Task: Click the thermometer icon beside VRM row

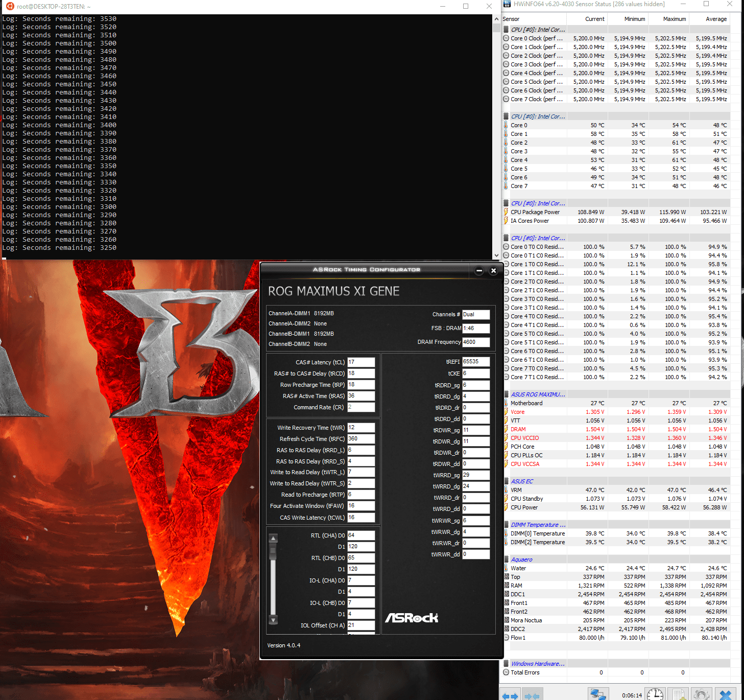Action: click(x=506, y=490)
